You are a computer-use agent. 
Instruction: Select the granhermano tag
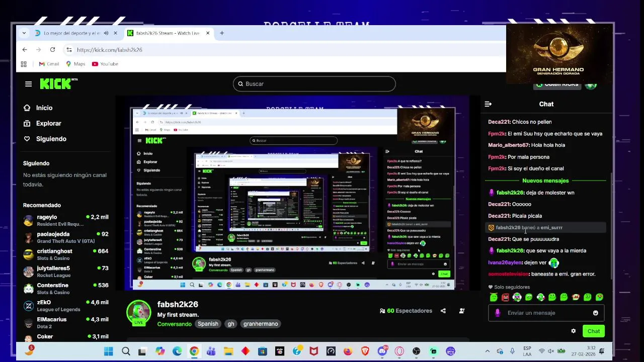(261, 324)
